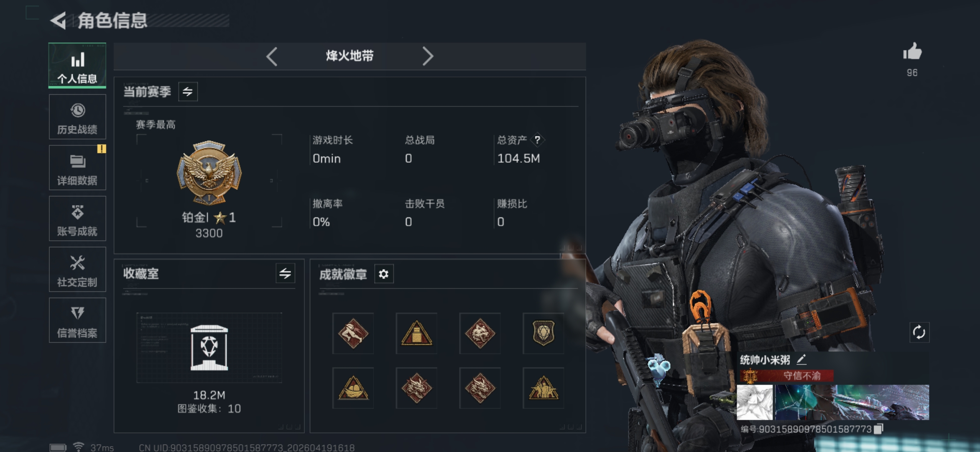
Task: Toggle the 收藏室 swap arrows button
Action: click(285, 274)
